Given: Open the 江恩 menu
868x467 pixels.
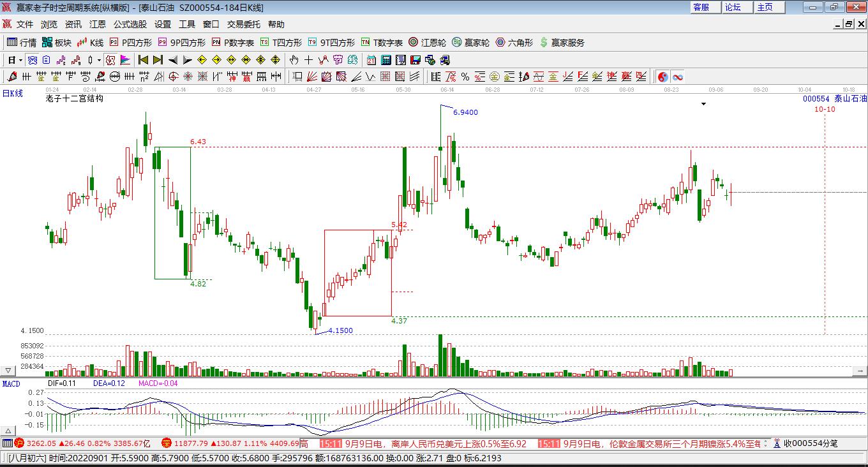Looking at the screenshot, I should tap(98, 24).
